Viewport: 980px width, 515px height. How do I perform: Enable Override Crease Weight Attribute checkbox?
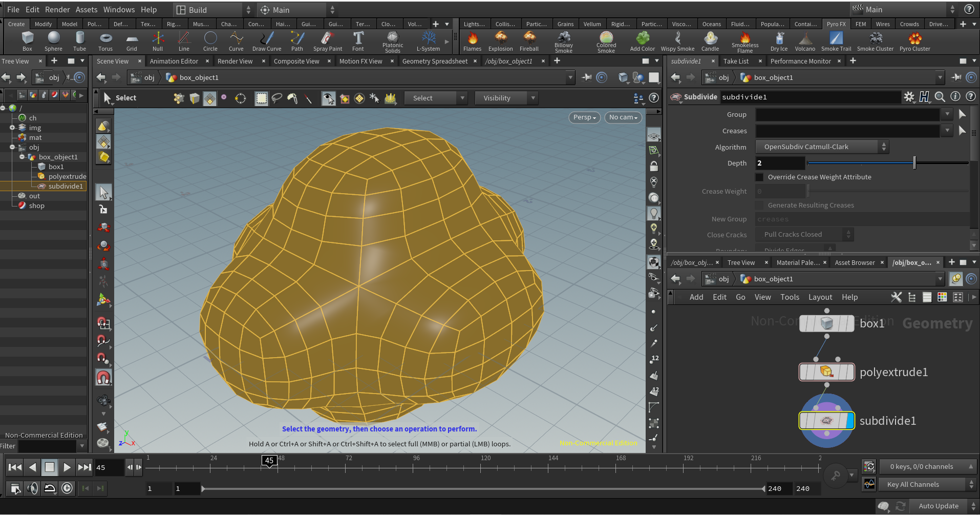(760, 177)
